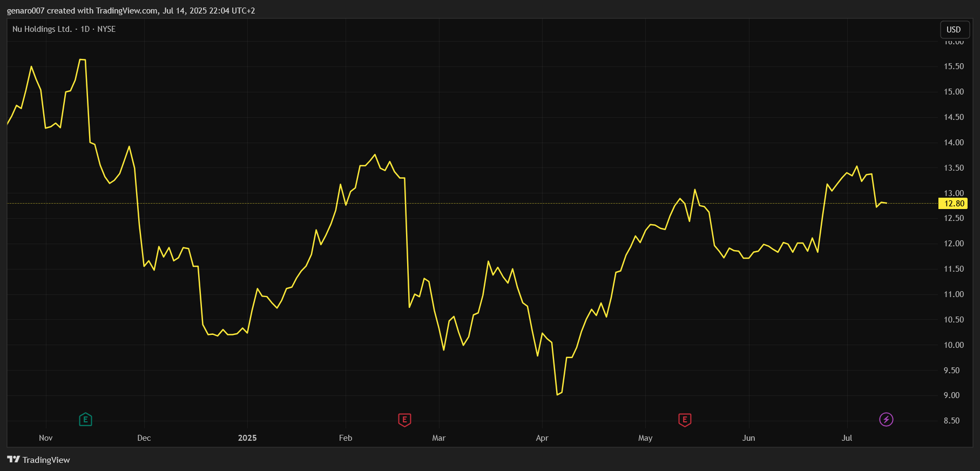
Task: Click the 10.50 price axis label
Action: [954, 320]
